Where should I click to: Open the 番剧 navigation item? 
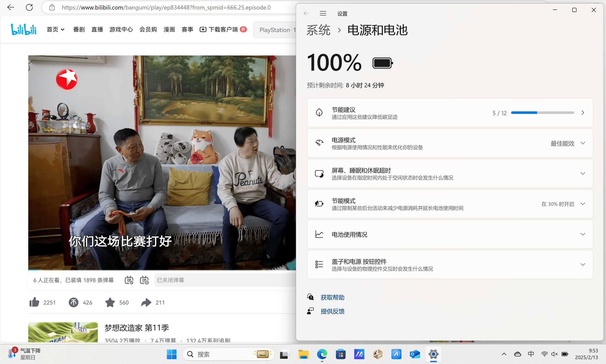(79, 30)
